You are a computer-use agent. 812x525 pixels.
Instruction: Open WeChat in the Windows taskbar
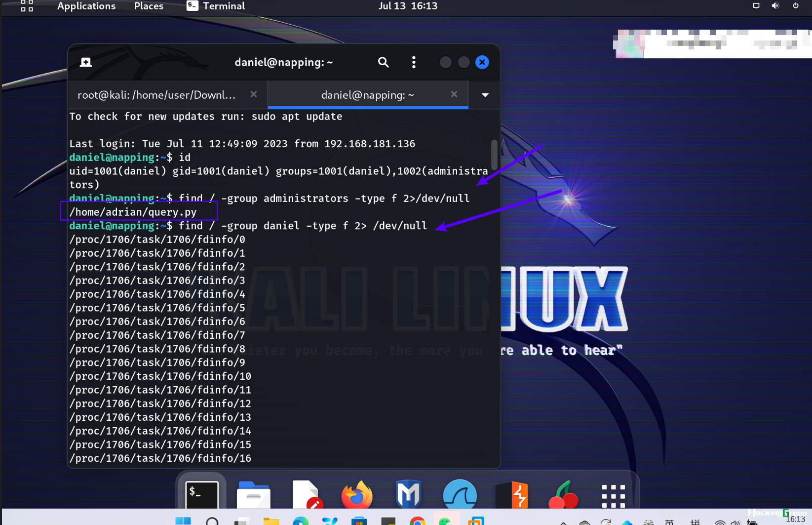click(445, 521)
